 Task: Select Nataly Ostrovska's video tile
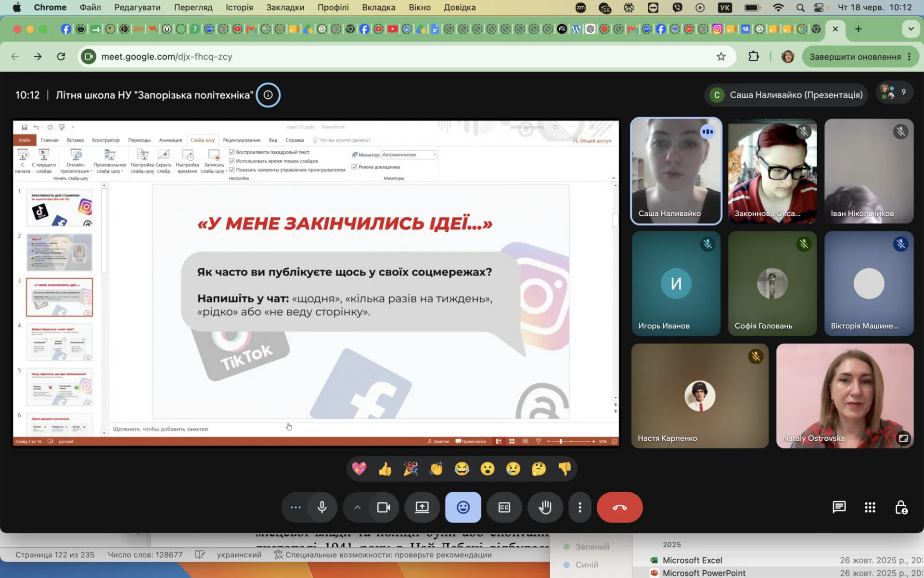tap(845, 396)
